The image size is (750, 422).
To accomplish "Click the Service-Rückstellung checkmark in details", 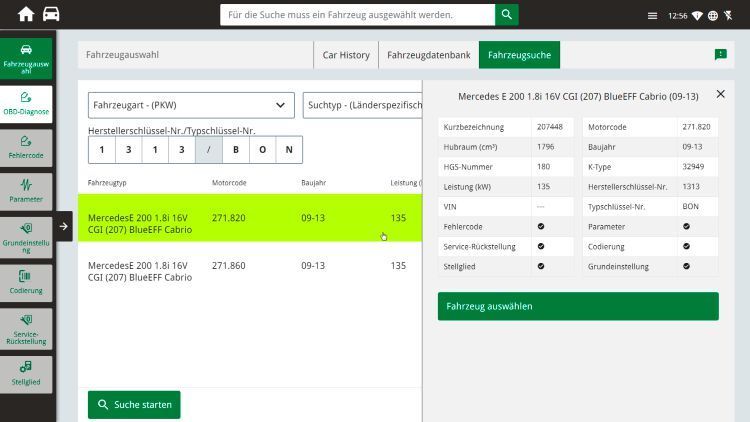I will pos(541,246).
